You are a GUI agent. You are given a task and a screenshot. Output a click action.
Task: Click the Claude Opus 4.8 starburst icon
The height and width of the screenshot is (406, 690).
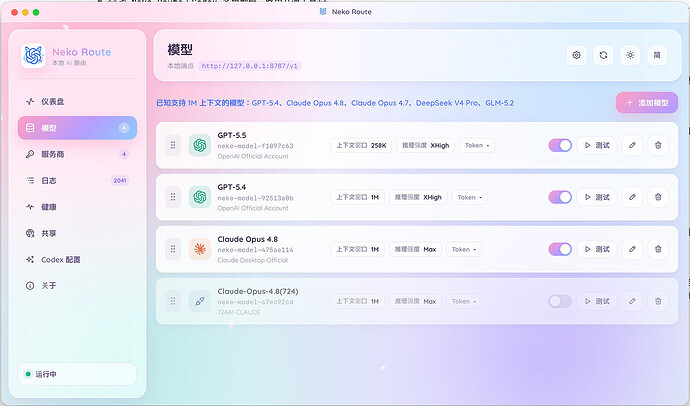[x=200, y=249]
